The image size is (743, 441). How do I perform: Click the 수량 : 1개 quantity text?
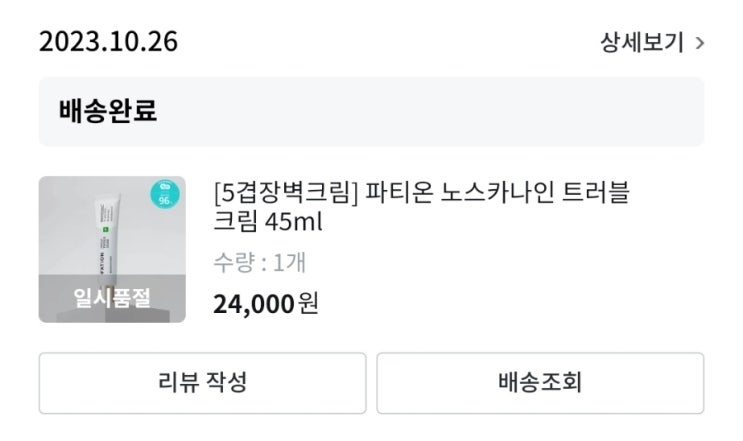click(260, 263)
